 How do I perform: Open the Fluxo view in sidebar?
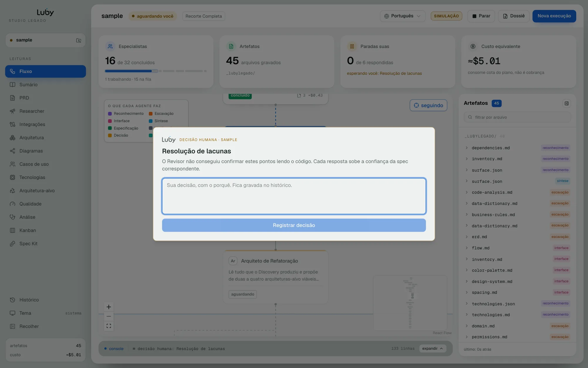(x=46, y=71)
